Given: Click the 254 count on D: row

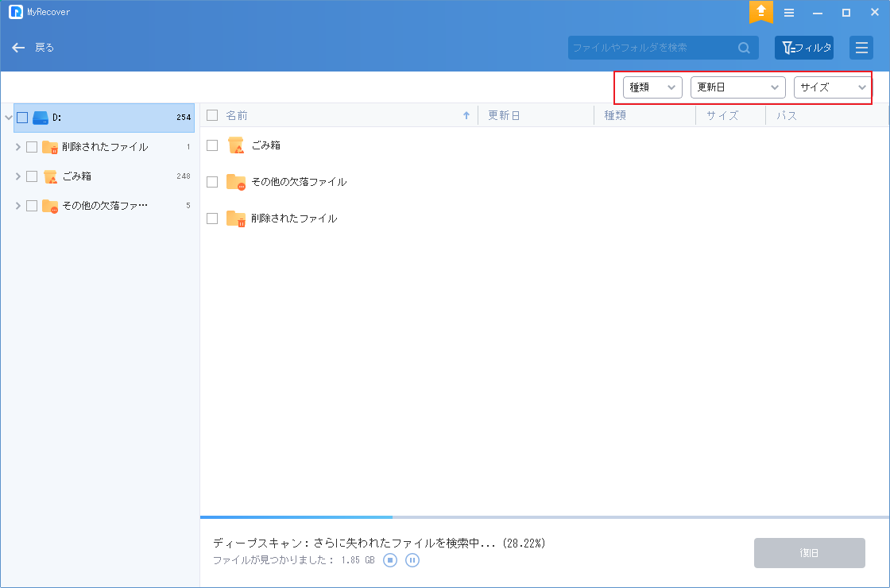Looking at the screenshot, I should tap(184, 118).
